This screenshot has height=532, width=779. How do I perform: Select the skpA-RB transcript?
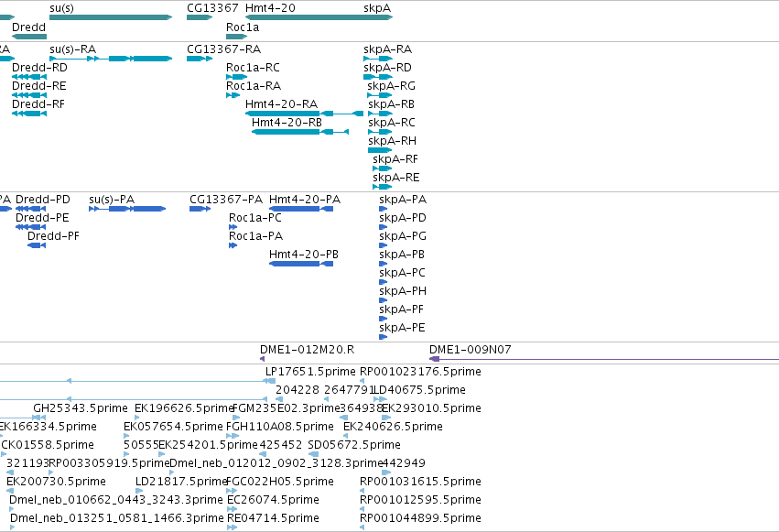point(380,114)
